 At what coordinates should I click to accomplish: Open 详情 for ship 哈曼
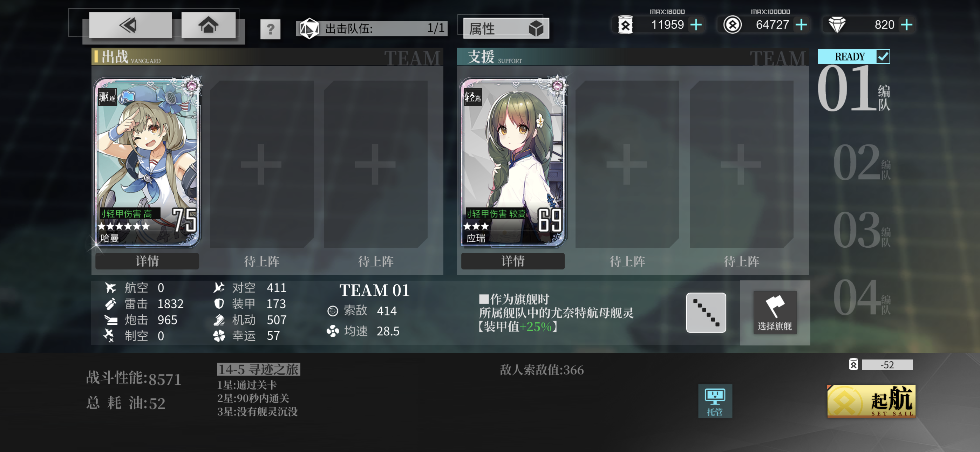pyautogui.click(x=147, y=261)
